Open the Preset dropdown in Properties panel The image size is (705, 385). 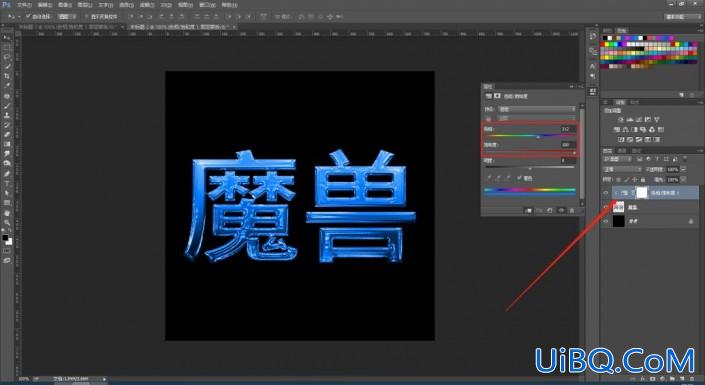coord(537,109)
